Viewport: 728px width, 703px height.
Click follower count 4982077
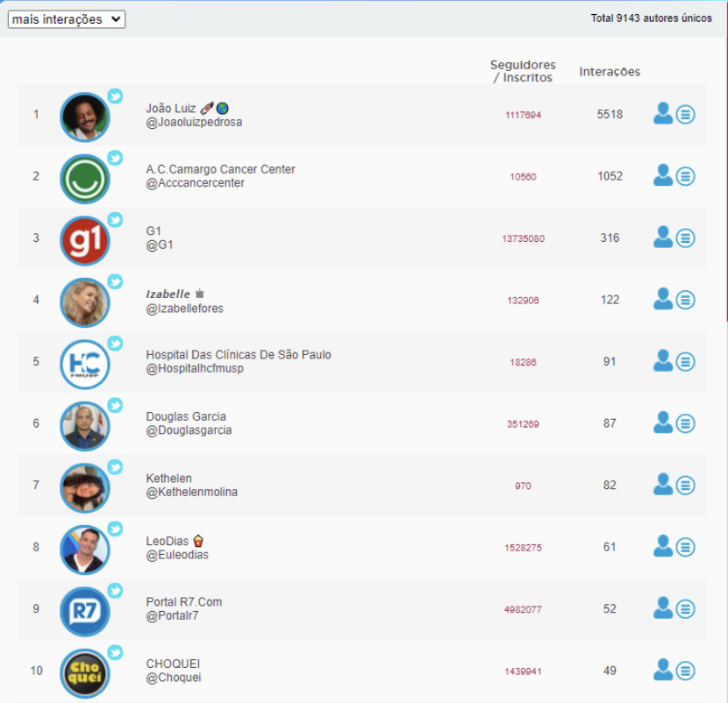[524, 609]
